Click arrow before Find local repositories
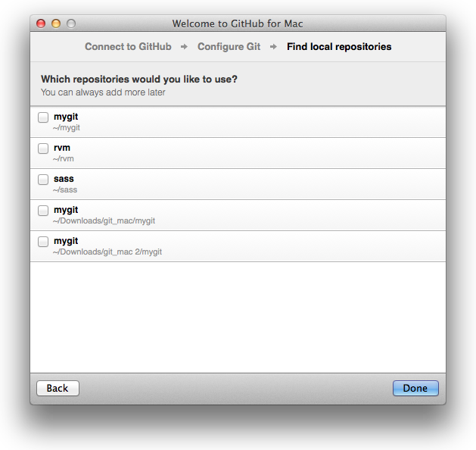 273,47
